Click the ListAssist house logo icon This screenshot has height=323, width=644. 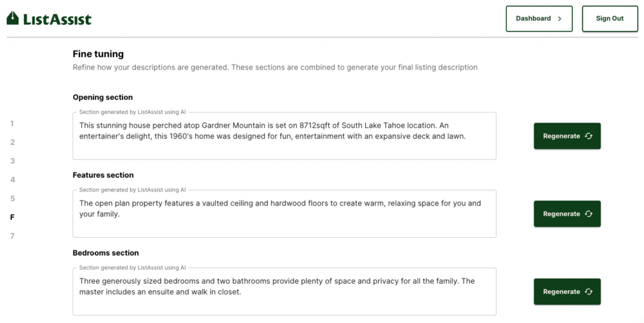click(x=13, y=19)
